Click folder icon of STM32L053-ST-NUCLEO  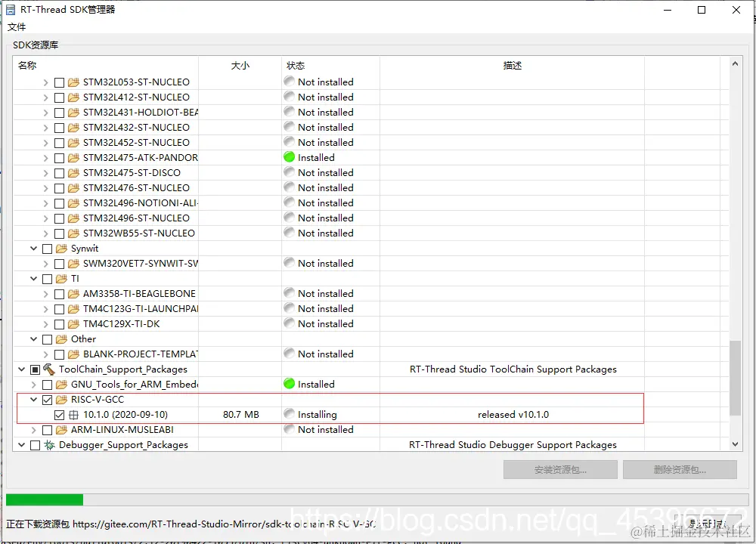(73, 82)
